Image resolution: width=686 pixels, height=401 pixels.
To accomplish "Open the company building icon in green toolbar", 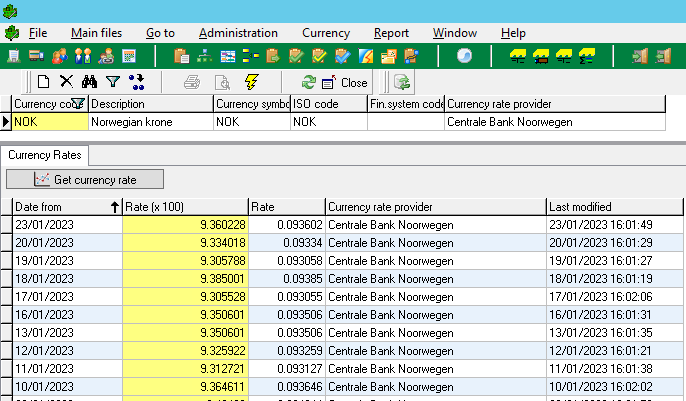I will click(x=14, y=56).
